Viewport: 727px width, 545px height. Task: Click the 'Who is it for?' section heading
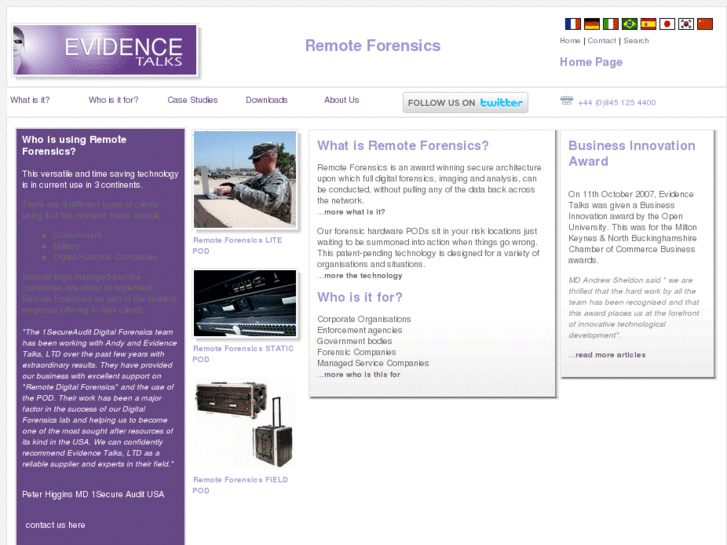pos(360,297)
